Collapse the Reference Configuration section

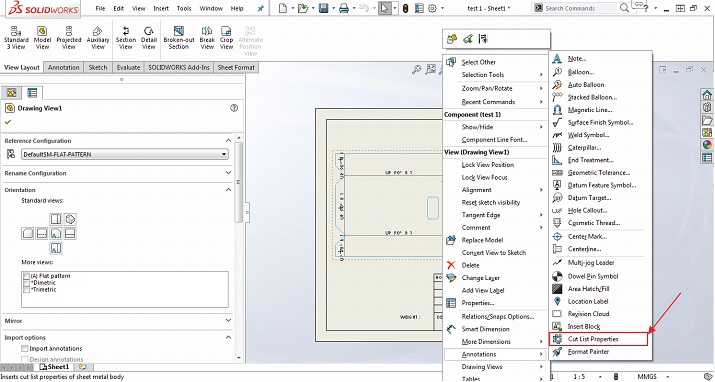tap(228, 140)
